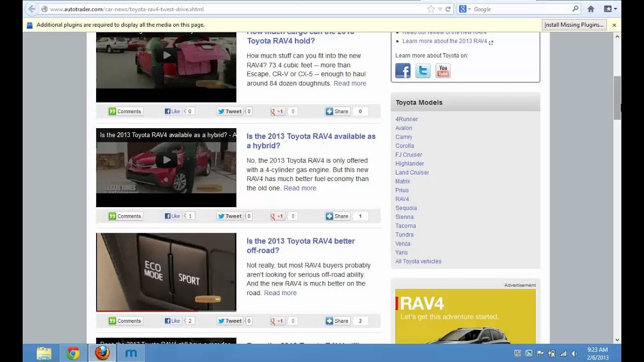644x362 pixels.
Task: Select Tacoma in Toyota Models
Action: click(x=406, y=226)
